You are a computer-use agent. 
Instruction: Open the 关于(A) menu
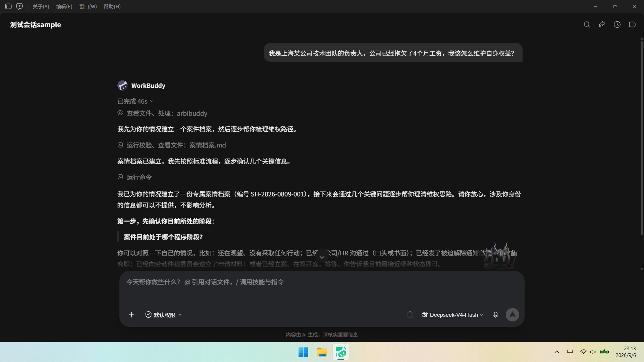[41, 7]
